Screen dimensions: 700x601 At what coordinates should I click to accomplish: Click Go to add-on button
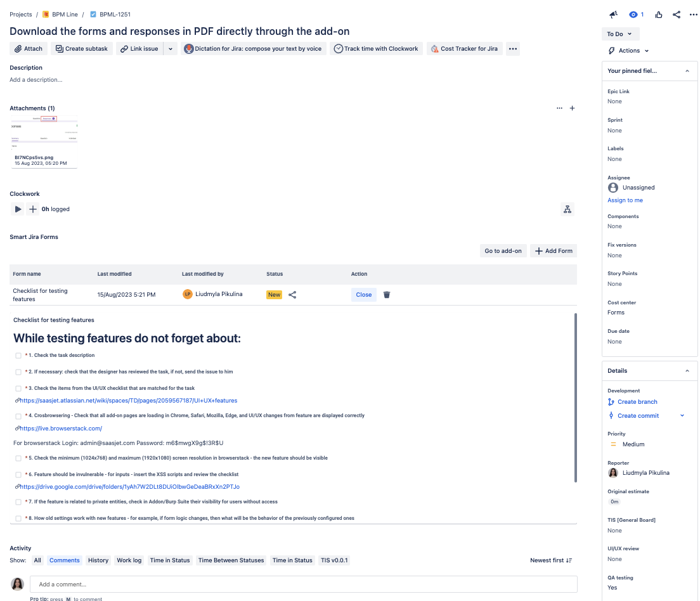click(x=503, y=251)
